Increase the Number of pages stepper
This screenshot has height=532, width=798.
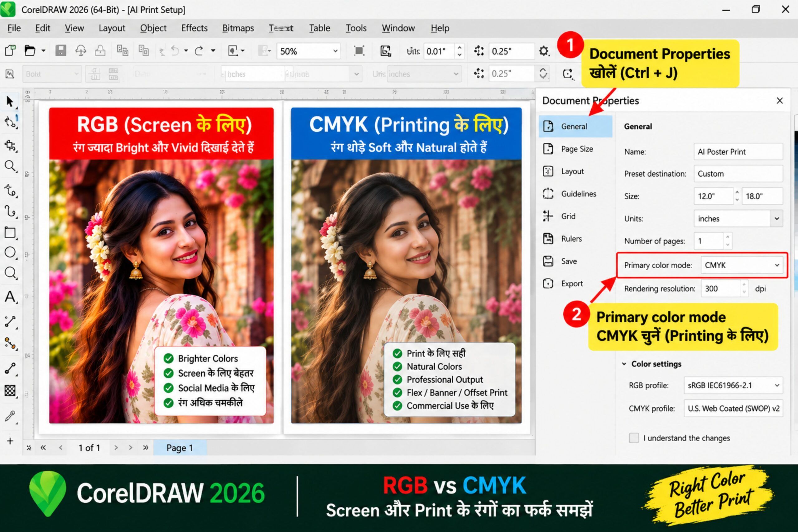[728, 237]
